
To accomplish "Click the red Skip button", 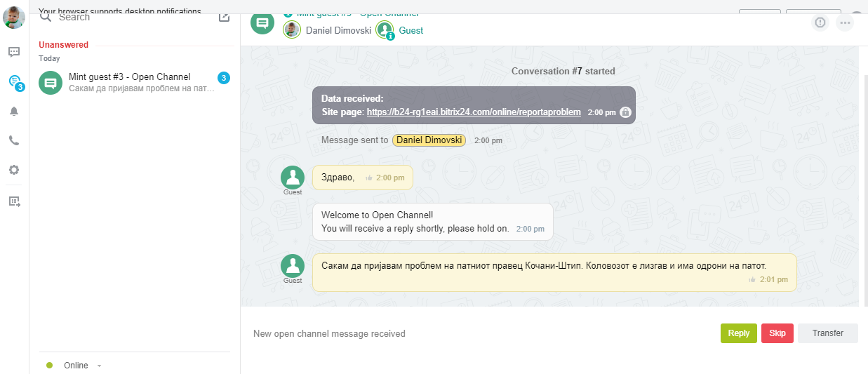I will pyautogui.click(x=777, y=333).
